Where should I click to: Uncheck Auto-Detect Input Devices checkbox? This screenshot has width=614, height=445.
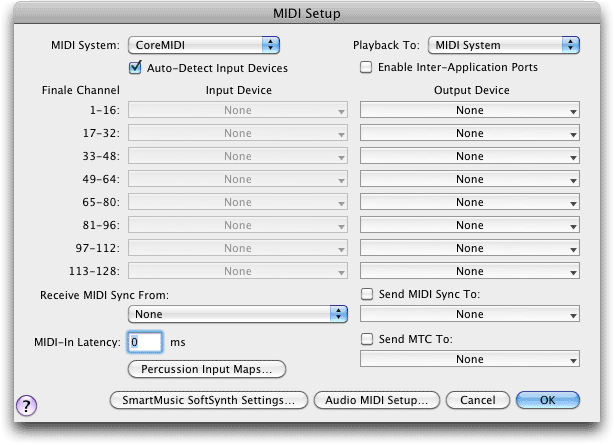(x=135, y=67)
